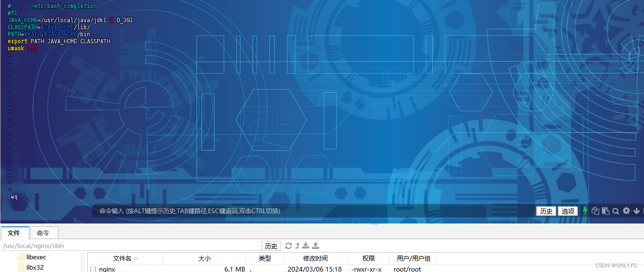
Task: Select the libexec folder icon
Action: 21,257
